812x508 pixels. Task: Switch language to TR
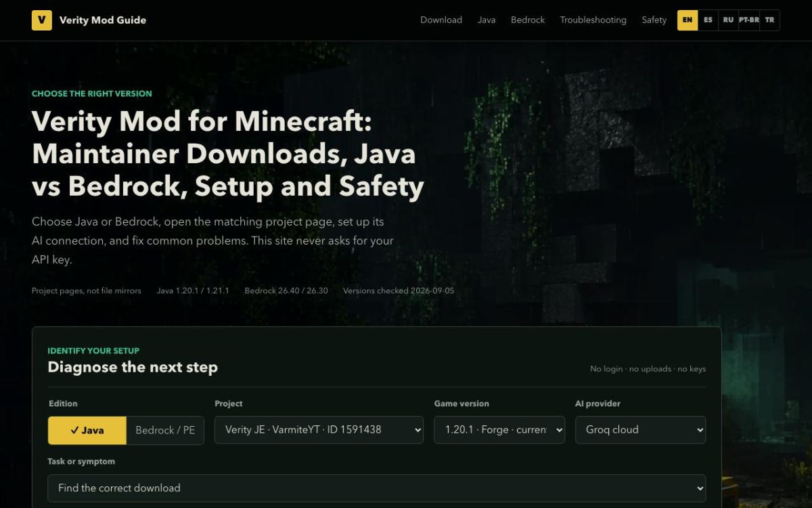click(x=769, y=20)
